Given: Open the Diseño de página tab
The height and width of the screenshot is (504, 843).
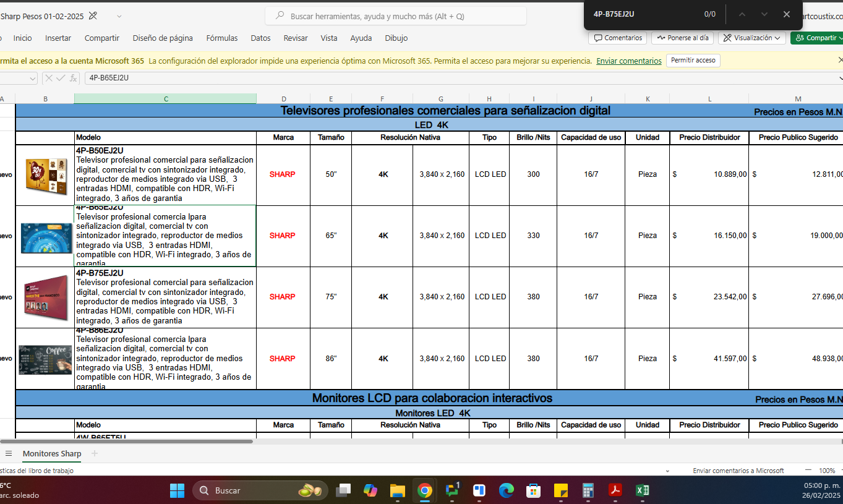Looking at the screenshot, I should point(163,38).
